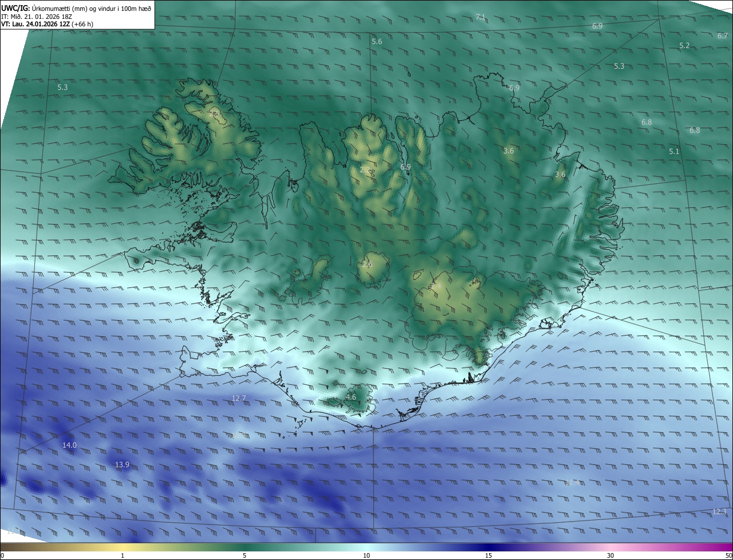Click the value label 5.1 on the map
The height and width of the screenshot is (560, 733).
(x=674, y=151)
